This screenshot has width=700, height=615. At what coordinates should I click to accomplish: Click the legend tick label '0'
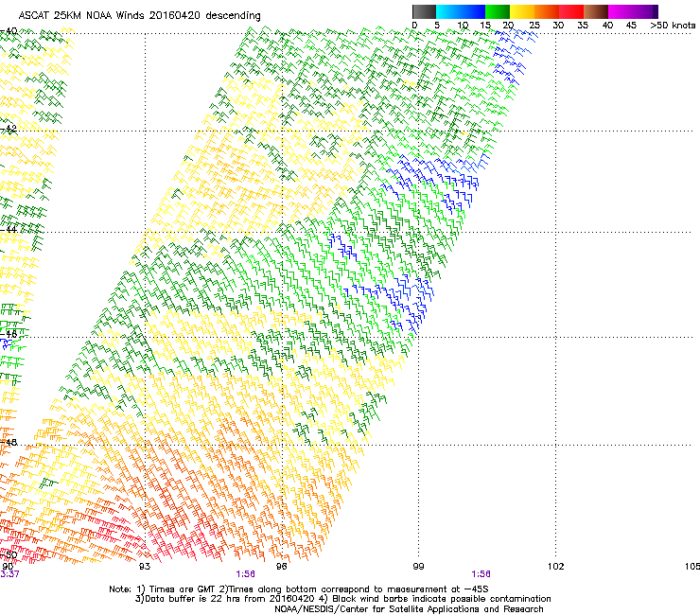[x=414, y=26]
